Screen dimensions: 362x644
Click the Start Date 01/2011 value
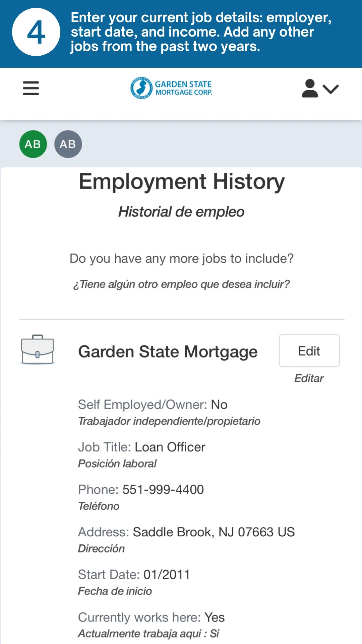(167, 575)
